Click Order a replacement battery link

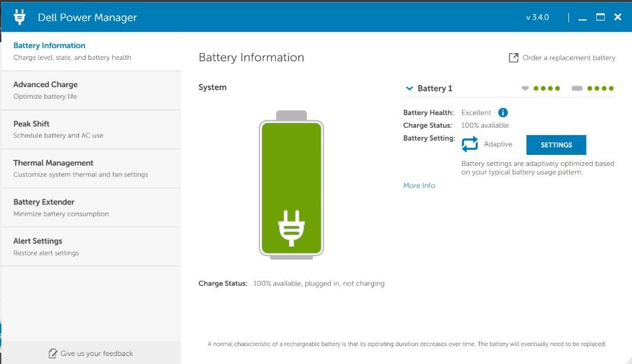(x=568, y=57)
